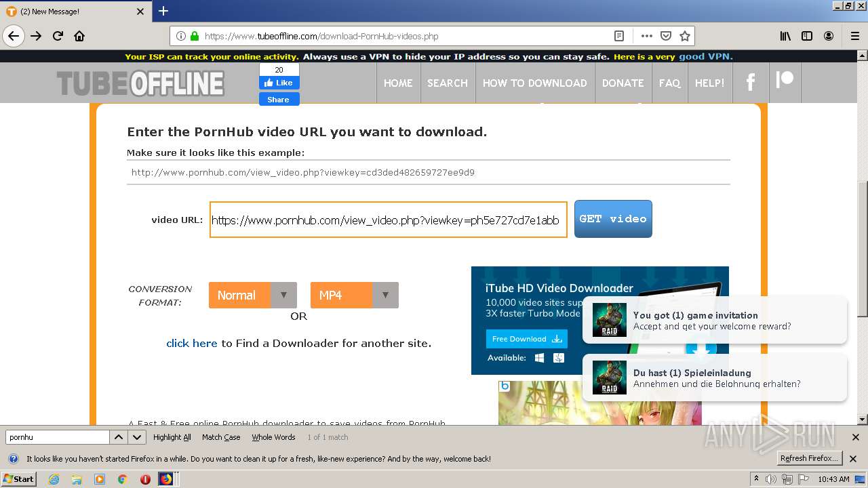Close the find bar
868x488 pixels.
[855, 437]
